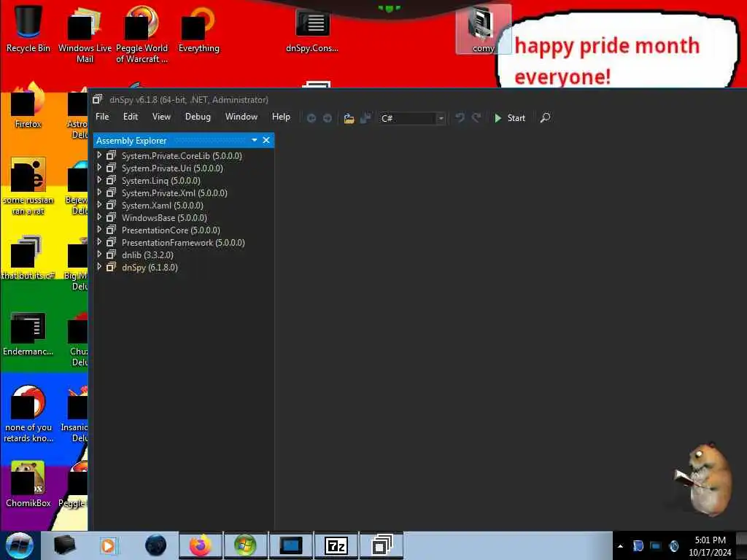This screenshot has width=747, height=560.
Task: Click the Redo icon in dnSpy toolbar
Action: point(476,117)
